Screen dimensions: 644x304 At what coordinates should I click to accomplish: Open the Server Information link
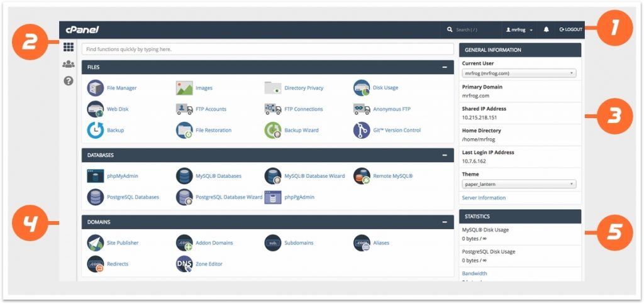[484, 198]
